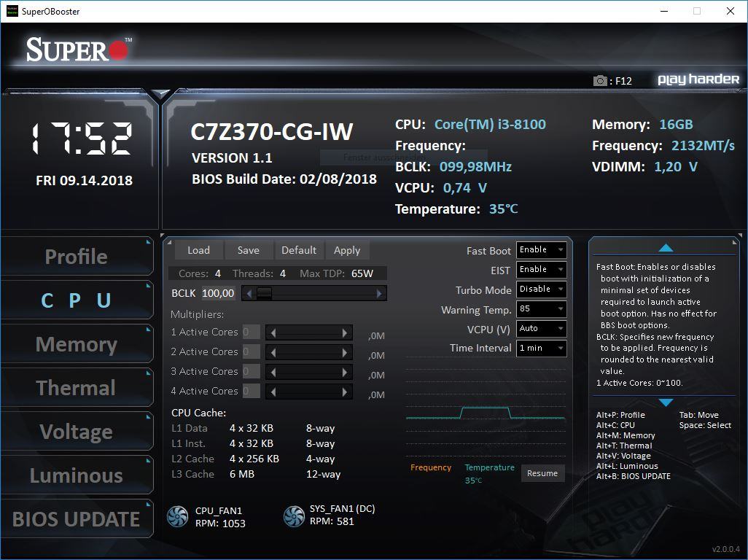
Task: Click the Load button
Action: (x=198, y=250)
